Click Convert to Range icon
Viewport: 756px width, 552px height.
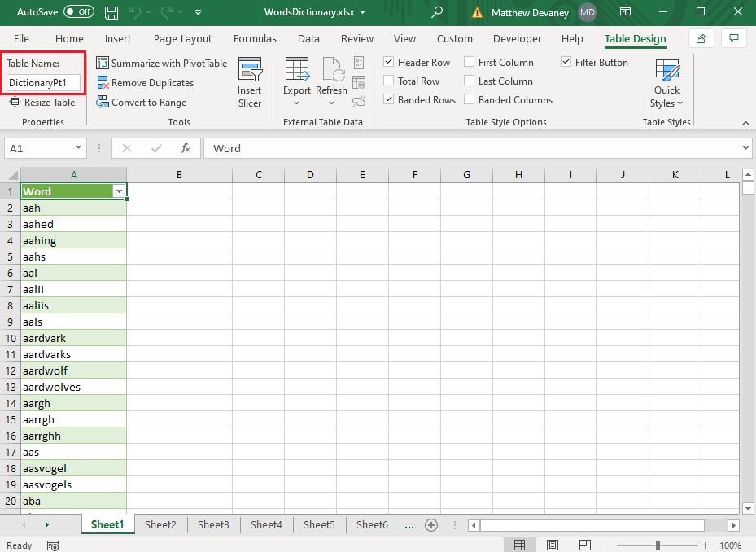tap(103, 102)
